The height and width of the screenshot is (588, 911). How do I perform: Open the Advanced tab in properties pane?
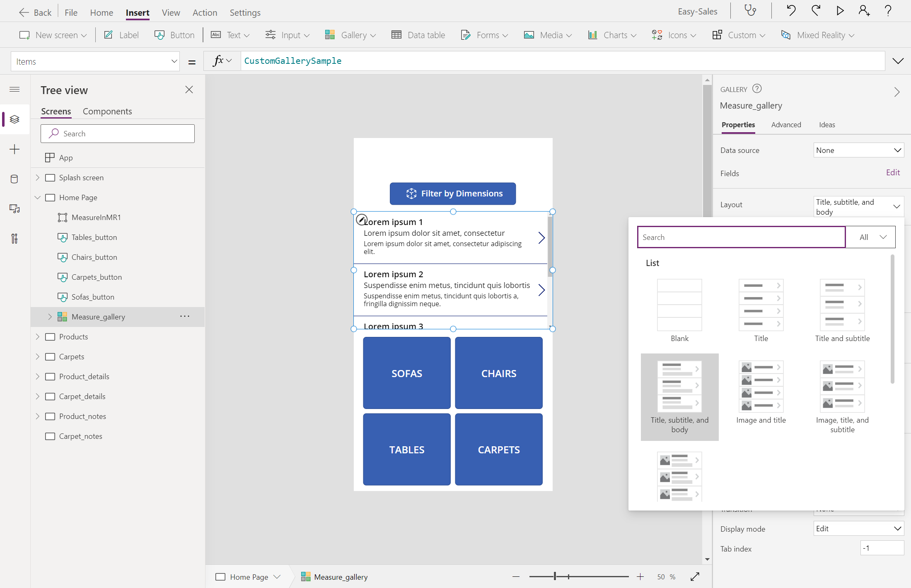tap(786, 125)
